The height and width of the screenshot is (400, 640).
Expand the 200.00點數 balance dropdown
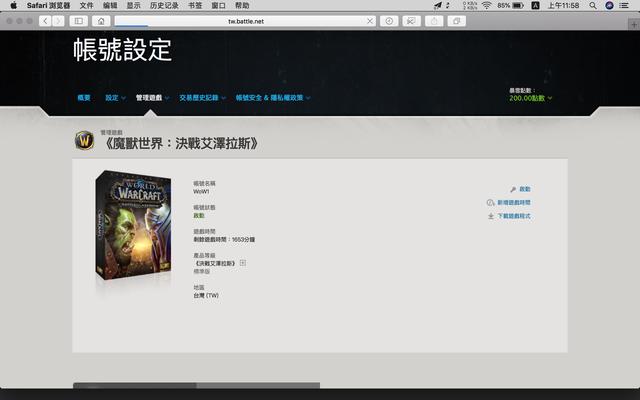click(530, 98)
